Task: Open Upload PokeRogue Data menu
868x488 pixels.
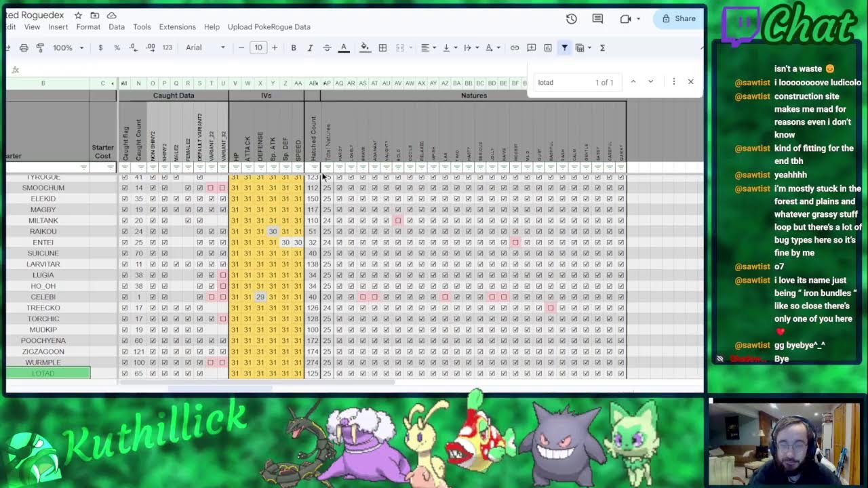Action: (269, 27)
